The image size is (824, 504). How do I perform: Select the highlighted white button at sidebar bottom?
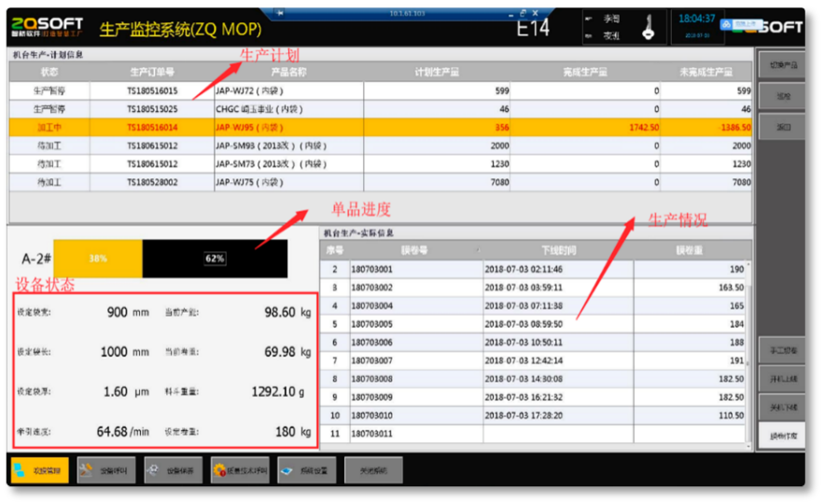(780, 436)
